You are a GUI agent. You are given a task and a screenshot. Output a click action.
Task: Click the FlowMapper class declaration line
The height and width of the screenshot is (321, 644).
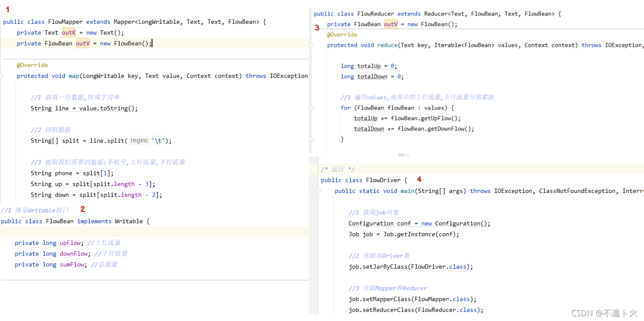[134, 22]
